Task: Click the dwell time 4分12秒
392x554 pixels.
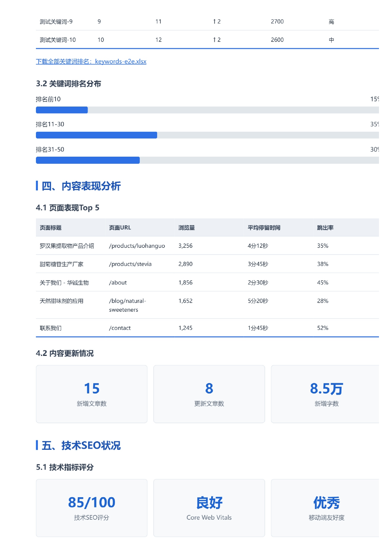Action: [x=258, y=246]
